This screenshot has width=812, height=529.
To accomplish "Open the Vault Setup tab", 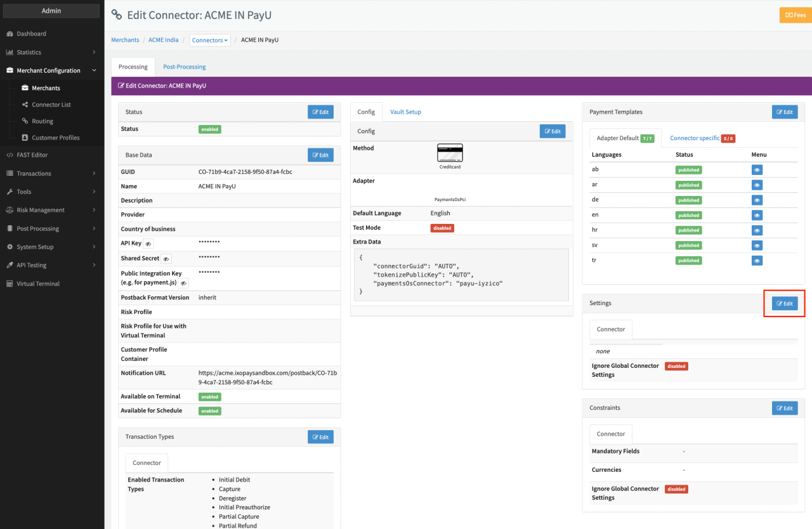I will (x=405, y=112).
